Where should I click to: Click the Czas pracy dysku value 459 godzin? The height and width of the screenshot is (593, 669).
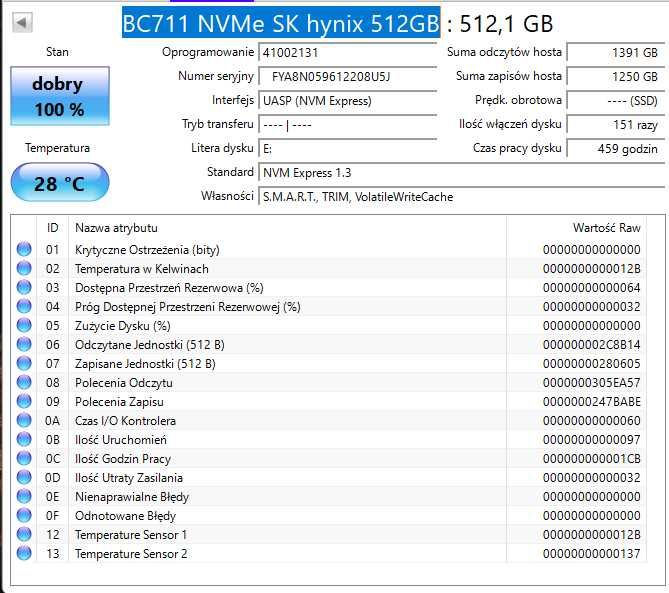616,148
